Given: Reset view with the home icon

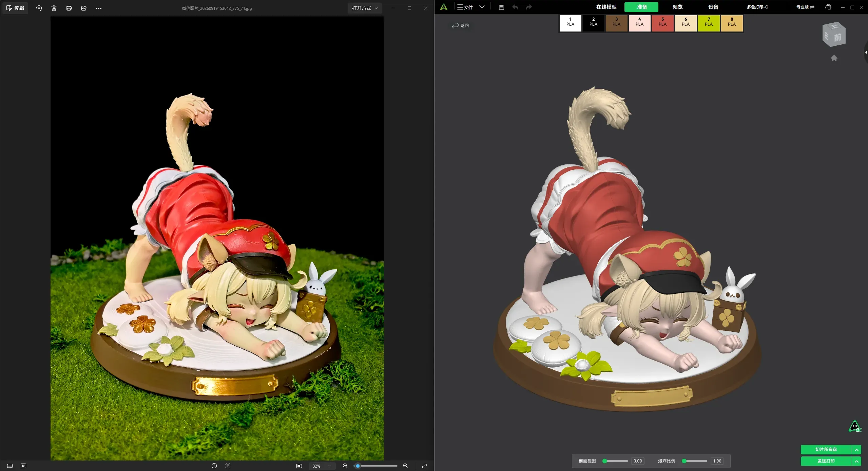Looking at the screenshot, I should (834, 58).
